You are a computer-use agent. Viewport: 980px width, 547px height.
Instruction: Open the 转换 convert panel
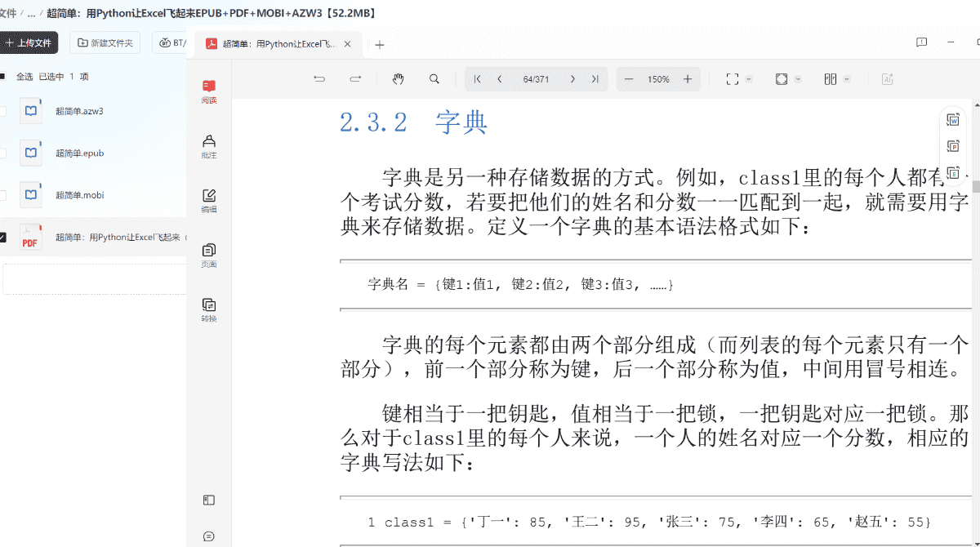click(209, 309)
